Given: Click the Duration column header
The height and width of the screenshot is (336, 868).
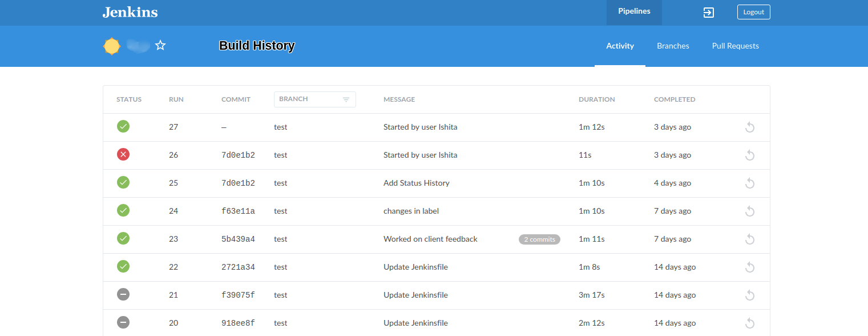Looking at the screenshot, I should point(597,99).
